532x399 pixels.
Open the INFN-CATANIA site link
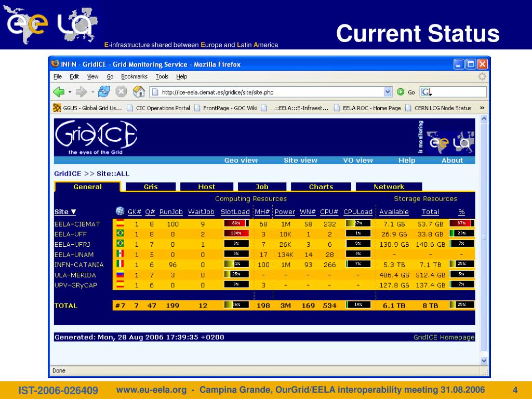pos(75,264)
